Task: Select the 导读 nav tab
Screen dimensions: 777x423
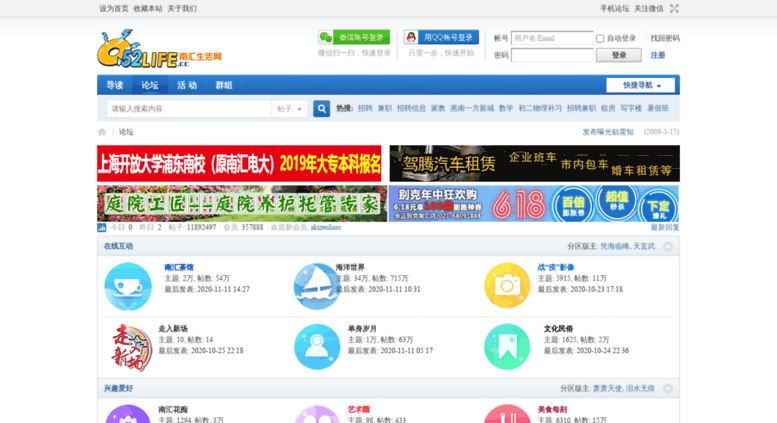Action: click(x=115, y=85)
